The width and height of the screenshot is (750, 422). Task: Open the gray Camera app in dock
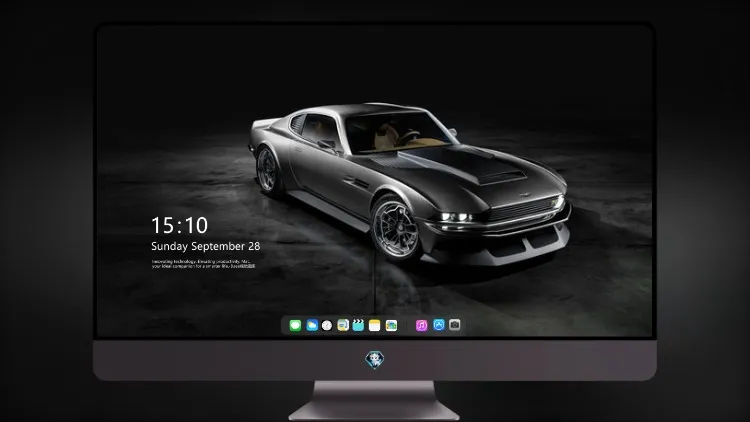point(455,325)
